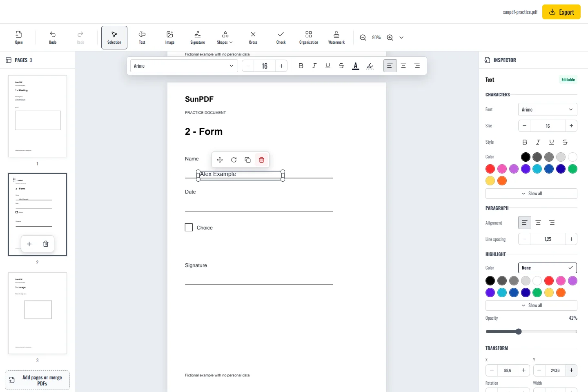Screen dimensions: 588x392
Task: Expand Show all under Characters colors
Action: coord(531,194)
